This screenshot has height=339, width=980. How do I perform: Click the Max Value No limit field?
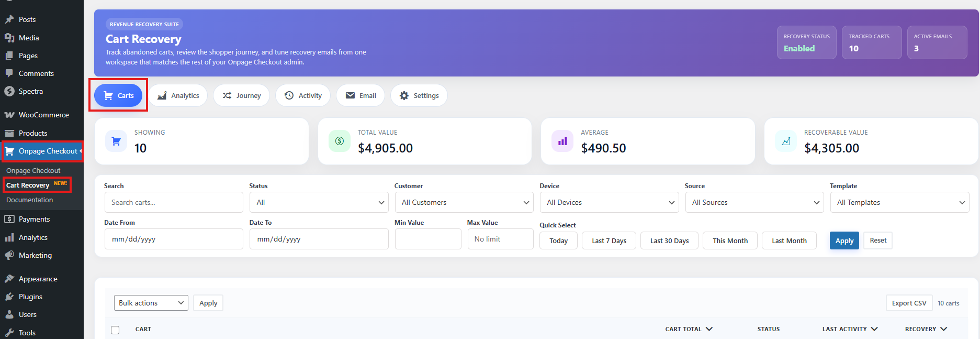click(x=501, y=239)
